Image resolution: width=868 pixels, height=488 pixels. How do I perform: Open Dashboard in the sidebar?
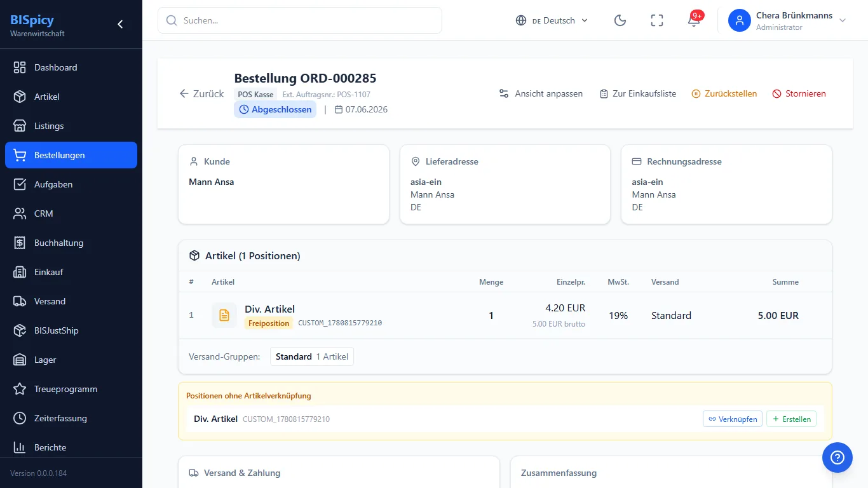coord(71,67)
